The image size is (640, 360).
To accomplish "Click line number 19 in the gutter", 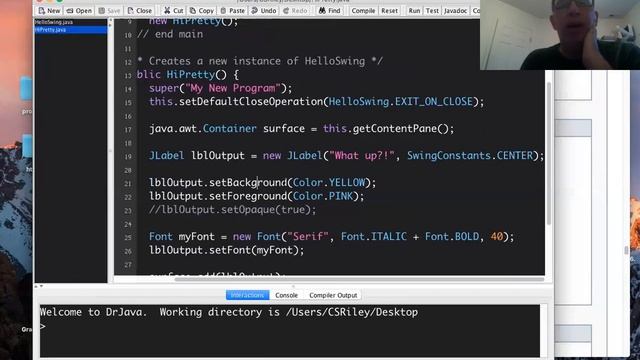I will tap(128, 156).
